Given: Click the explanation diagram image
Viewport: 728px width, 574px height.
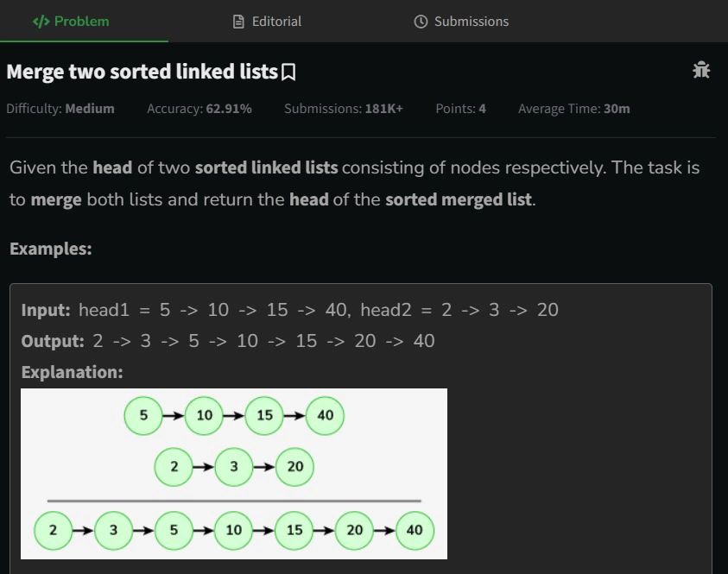Looking at the screenshot, I should [x=234, y=474].
